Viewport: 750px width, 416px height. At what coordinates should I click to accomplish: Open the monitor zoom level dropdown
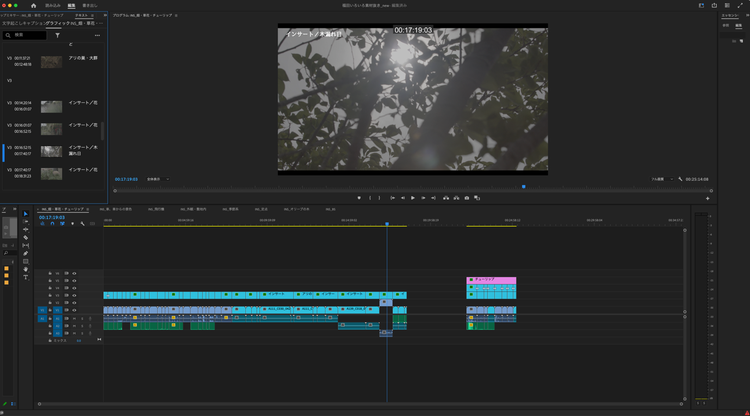coord(158,179)
